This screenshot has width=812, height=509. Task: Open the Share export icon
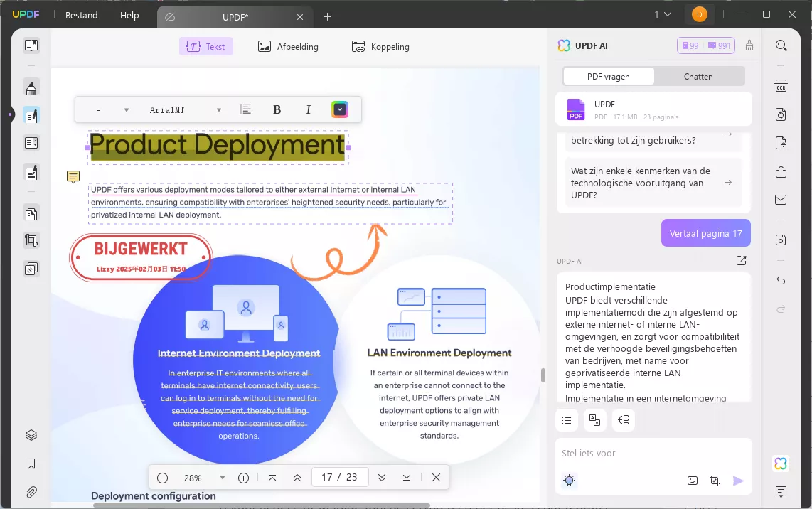pyautogui.click(x=781, y=171)
